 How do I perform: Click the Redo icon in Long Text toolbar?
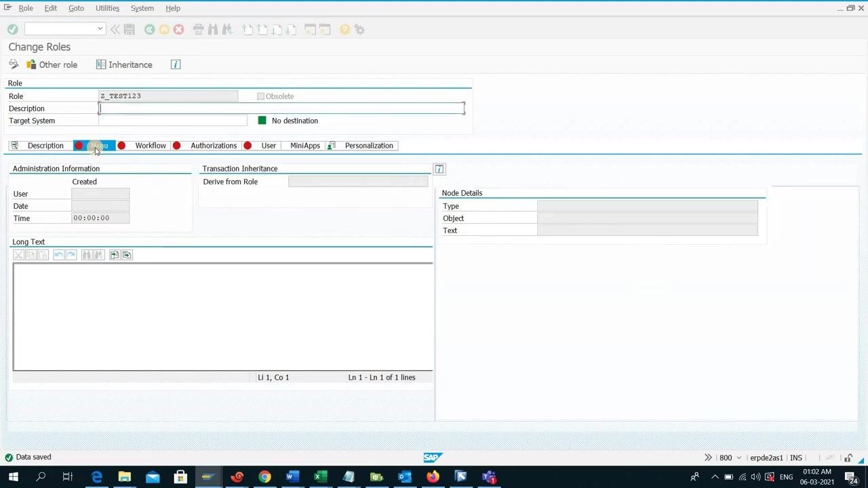coord(71,255)
